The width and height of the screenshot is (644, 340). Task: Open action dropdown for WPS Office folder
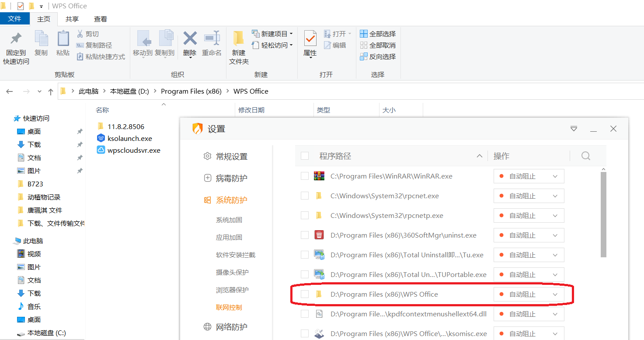pyautogui.click(x=529, y=294)
